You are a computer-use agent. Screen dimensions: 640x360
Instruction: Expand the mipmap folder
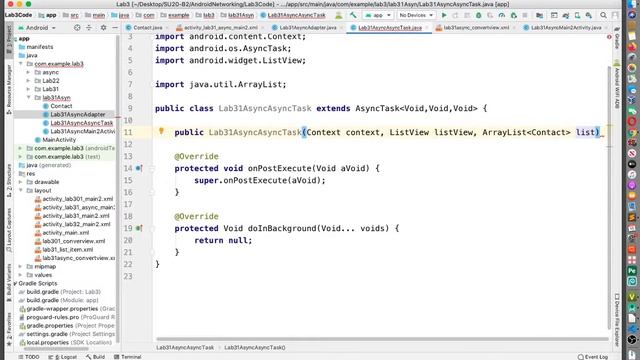(x=21, y=267)
